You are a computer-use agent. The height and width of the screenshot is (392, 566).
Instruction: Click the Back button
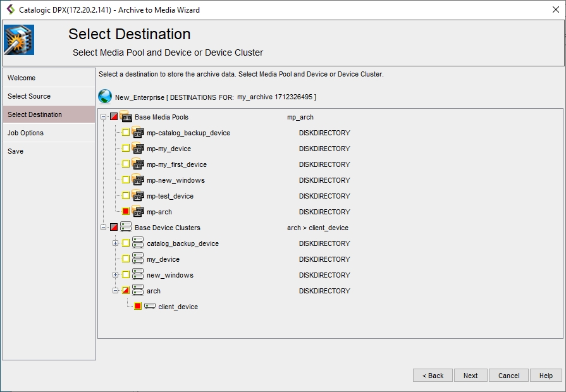(433, 376)
